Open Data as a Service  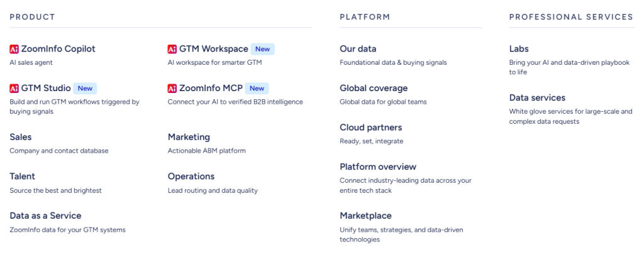[45, 216]
